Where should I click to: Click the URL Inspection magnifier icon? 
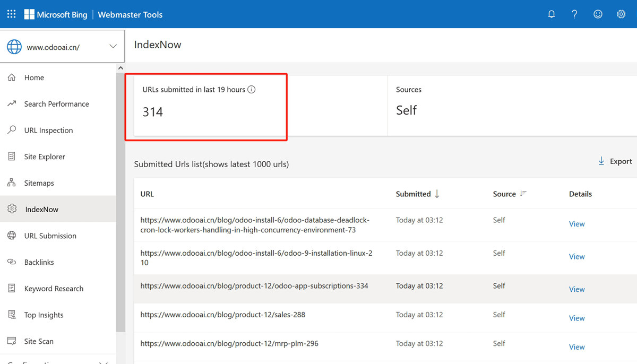pyautogui.click(x=12, y=130)
